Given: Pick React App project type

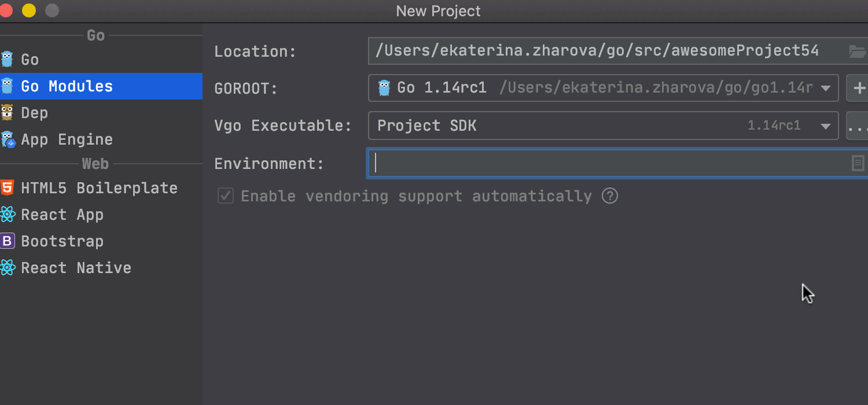Looking at the screenshot, I should [101, 214].
